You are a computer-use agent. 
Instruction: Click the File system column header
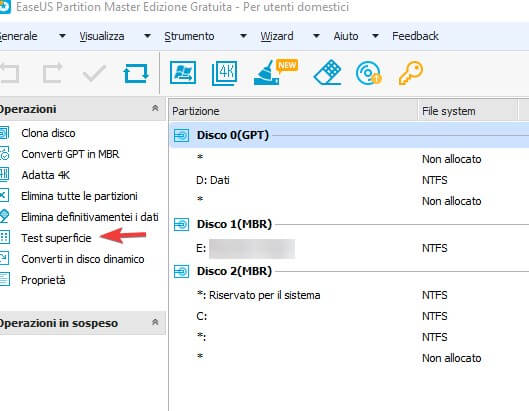(x=467, y=111)
